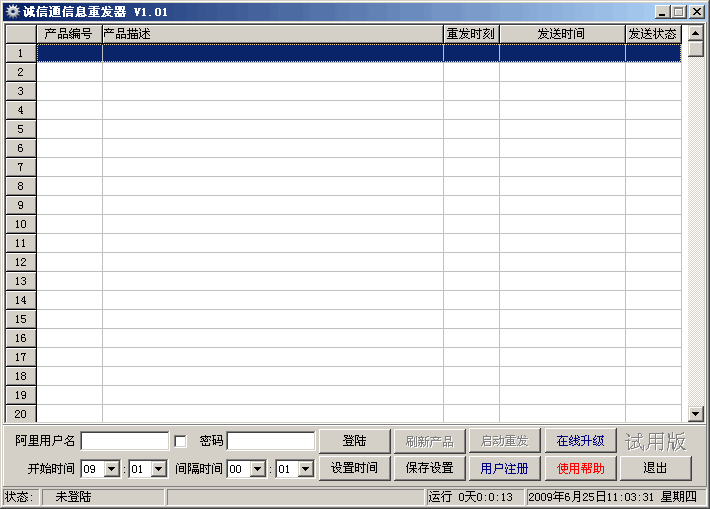Maximize the 诚信通信息重发器 window
The height and width of the screenshot is (509, 710).
(x=679, y=12)
